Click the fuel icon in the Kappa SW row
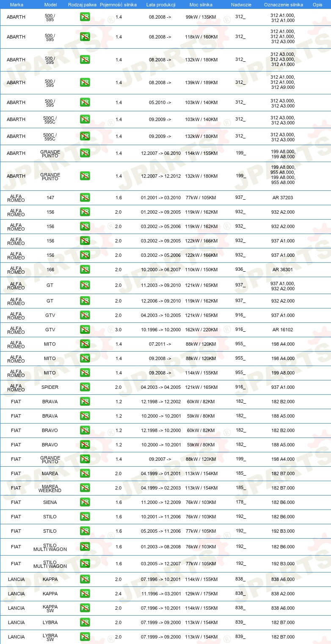This screenshot has width=331, height=644. point(85,608)
